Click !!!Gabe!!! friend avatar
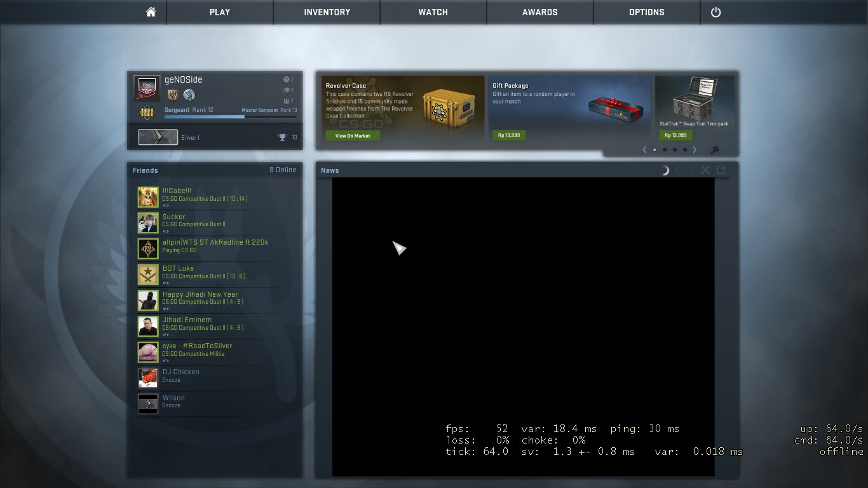The height and width of the screenshot is (488, 868). pos(148,197)
